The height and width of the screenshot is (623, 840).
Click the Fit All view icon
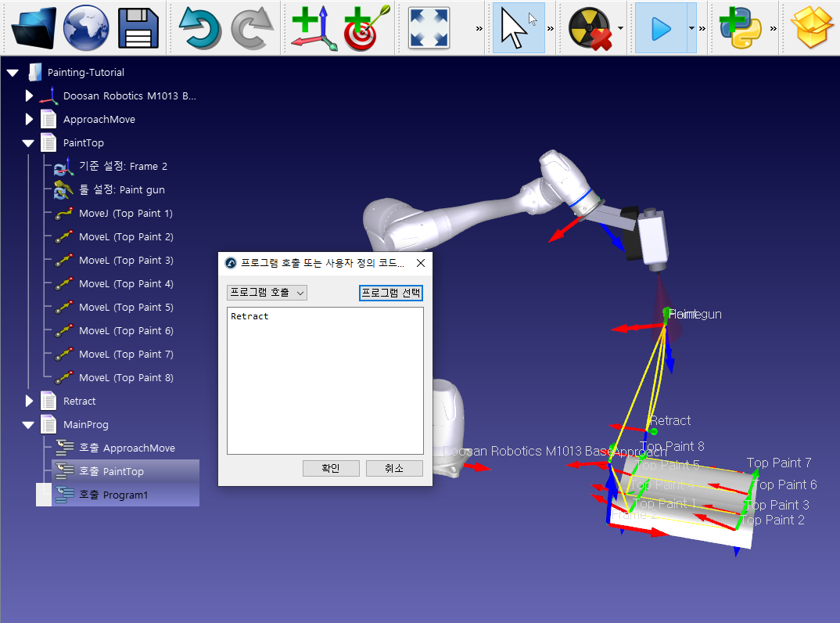pyautogui.click(x=429, y=28)
